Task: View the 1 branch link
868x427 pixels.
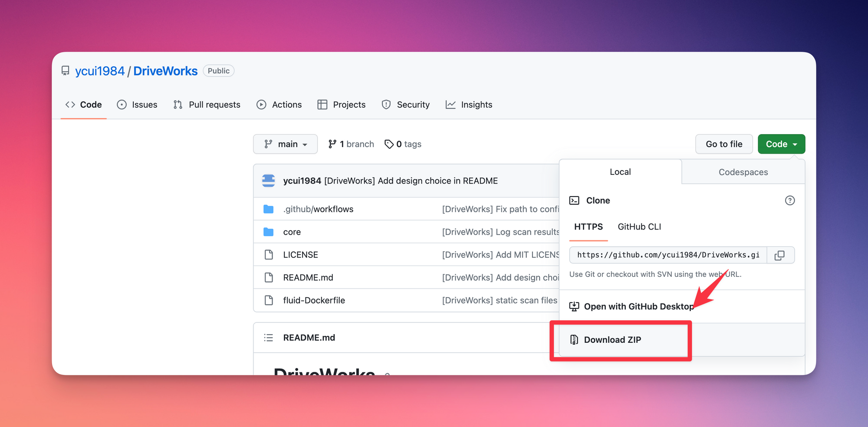Action: coord(351,144)
